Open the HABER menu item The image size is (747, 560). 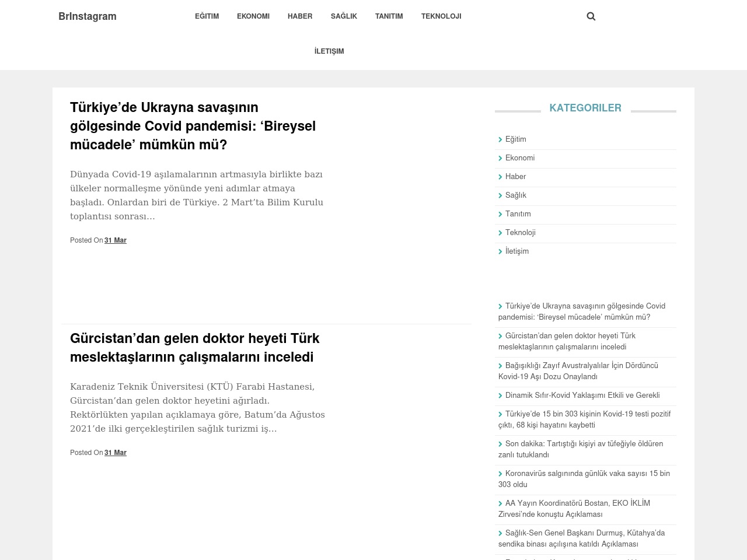(x=300, y=16)
